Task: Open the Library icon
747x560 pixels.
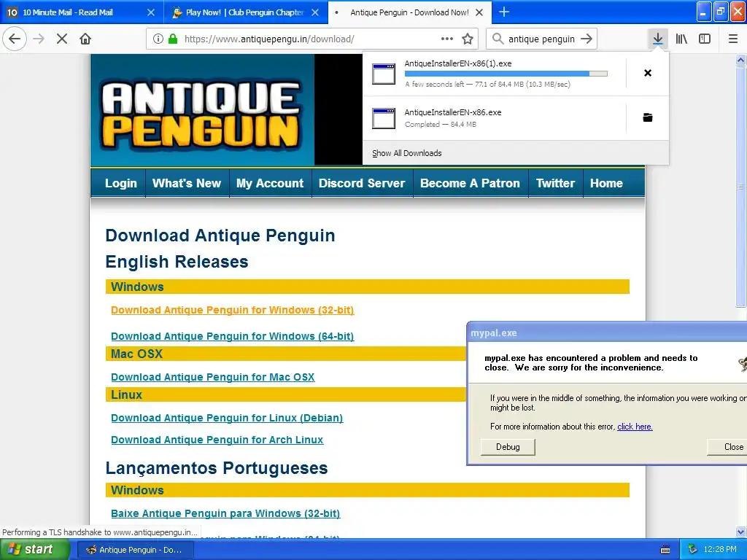Action: click(x=681, y=39)
